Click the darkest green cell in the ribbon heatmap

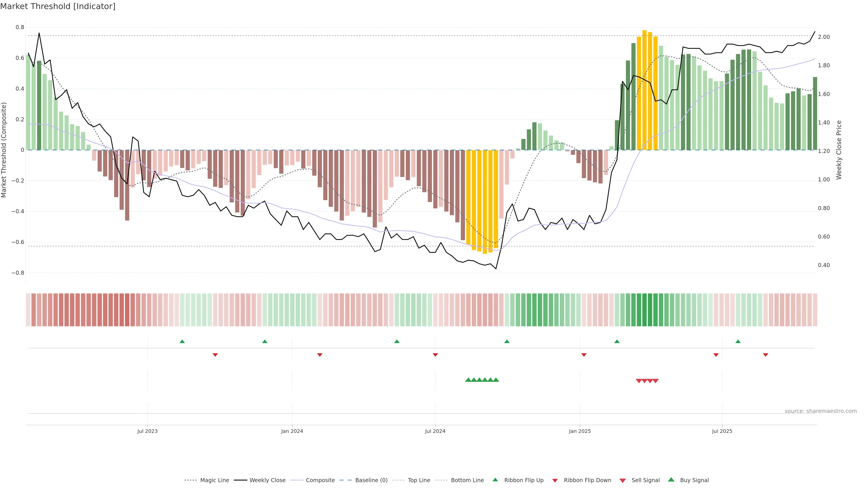click(644, 310)
